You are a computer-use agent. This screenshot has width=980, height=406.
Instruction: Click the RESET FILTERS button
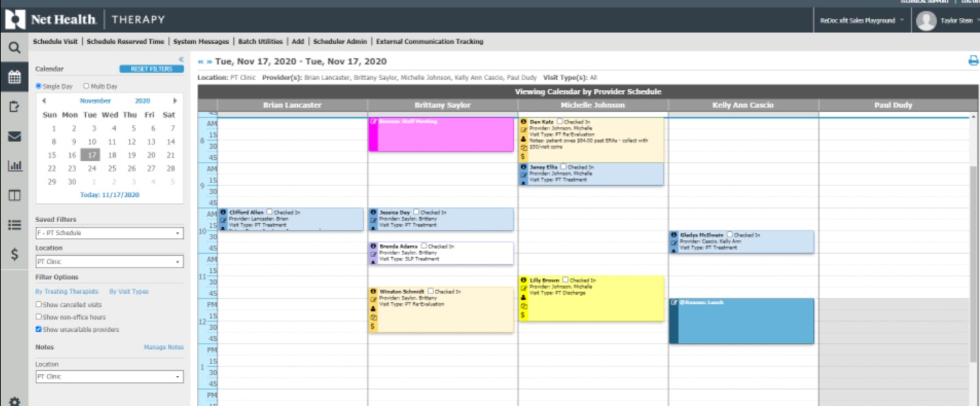click(x=152, y=69)
